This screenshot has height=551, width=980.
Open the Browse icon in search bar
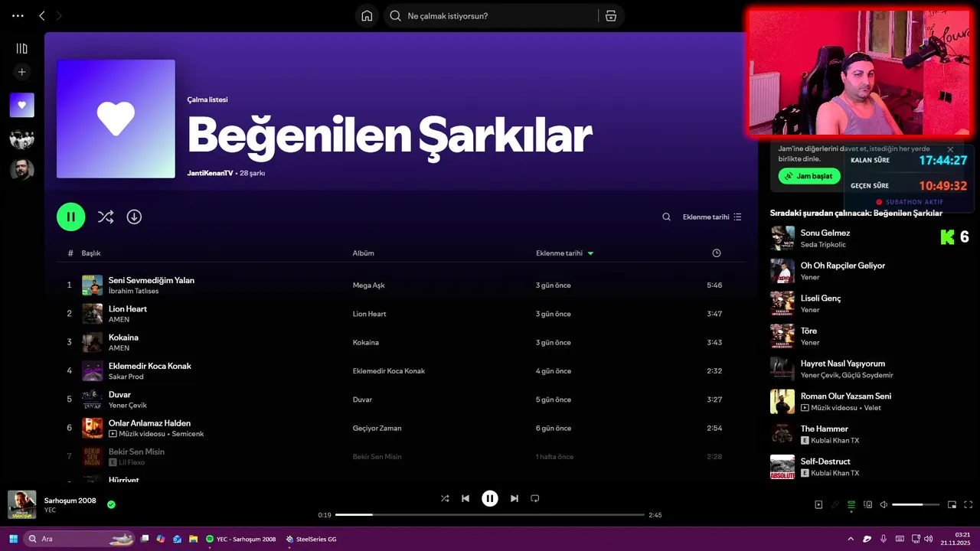click(611, 15)
